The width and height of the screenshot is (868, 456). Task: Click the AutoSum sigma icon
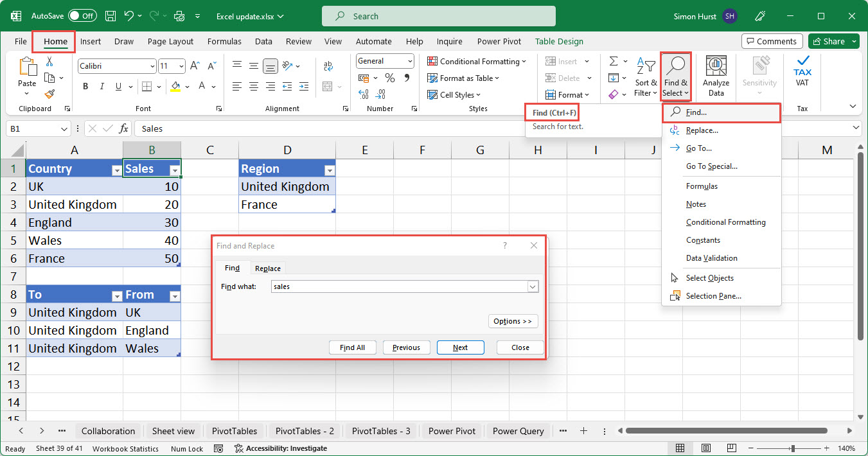614,61
